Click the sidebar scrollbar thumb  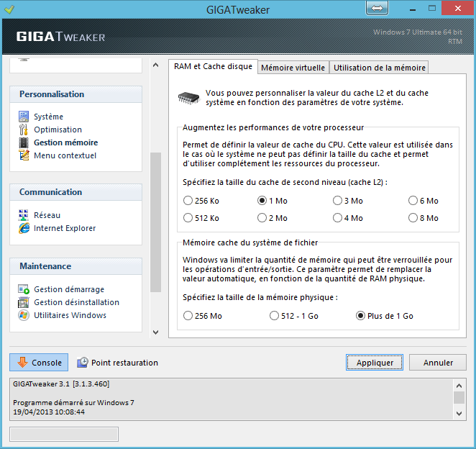tap(156, 222)
